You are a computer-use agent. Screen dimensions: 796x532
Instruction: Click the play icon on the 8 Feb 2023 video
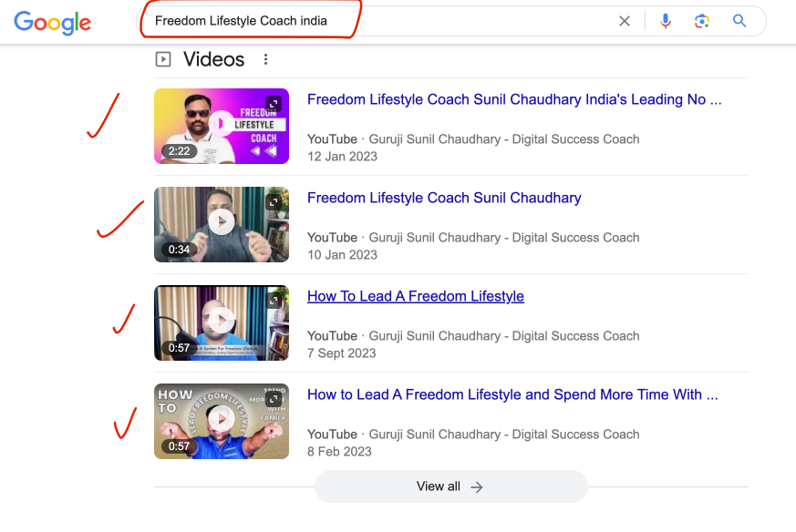tap(222, 421)
